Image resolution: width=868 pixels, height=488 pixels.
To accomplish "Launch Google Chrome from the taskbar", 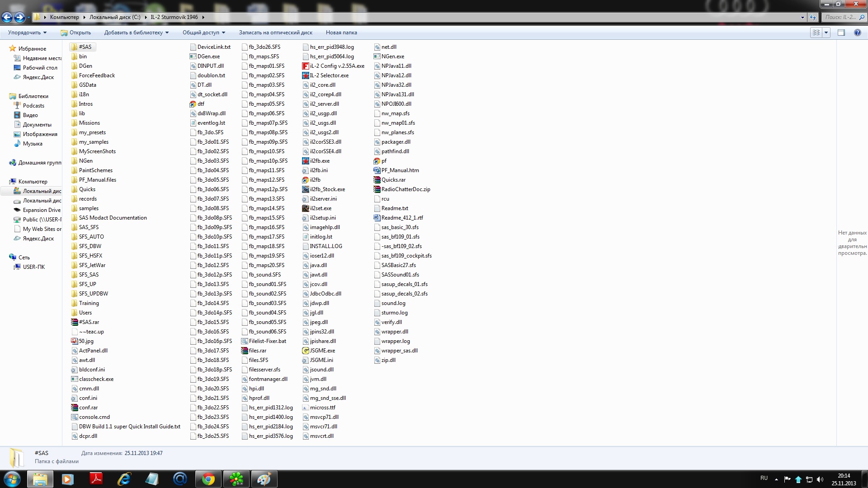I will 208,479.
